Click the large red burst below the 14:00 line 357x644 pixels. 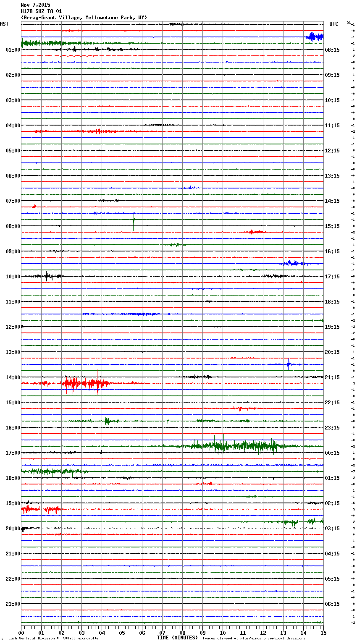coord(86,383)
